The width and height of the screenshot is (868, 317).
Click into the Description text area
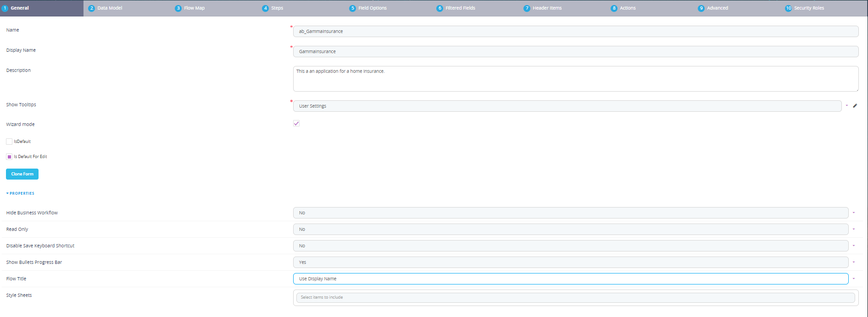click(x=575, y=79)
